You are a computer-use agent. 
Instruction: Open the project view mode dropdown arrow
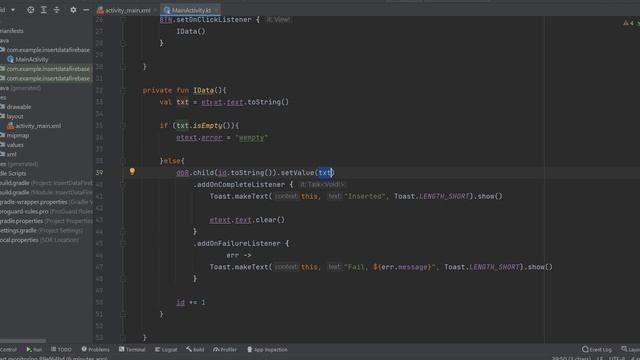13,10
